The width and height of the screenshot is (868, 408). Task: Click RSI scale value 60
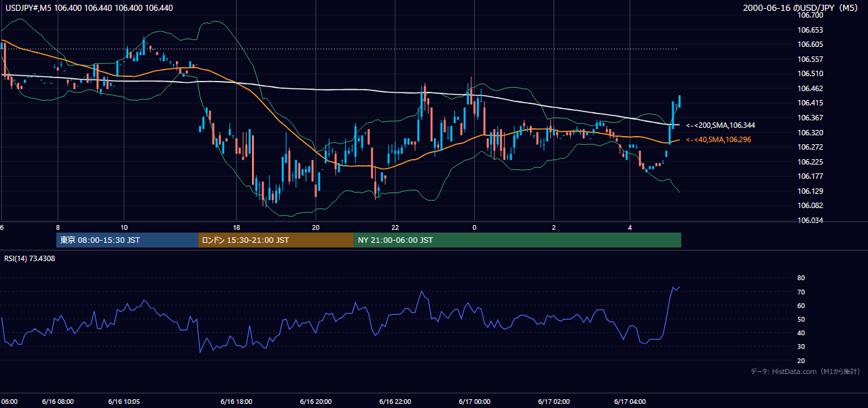pyautogui.click(x=801, y=305)
